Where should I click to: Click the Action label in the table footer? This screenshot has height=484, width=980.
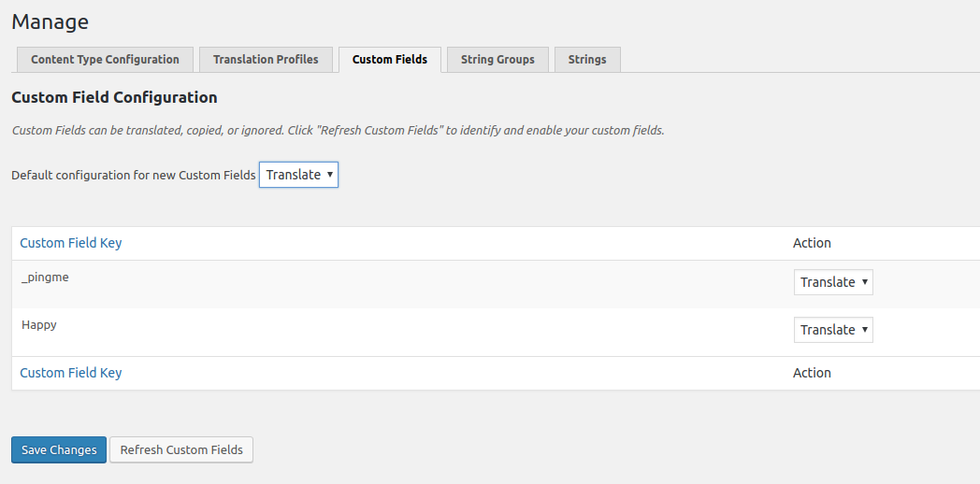pyautogui.click(x=812, y=373)
